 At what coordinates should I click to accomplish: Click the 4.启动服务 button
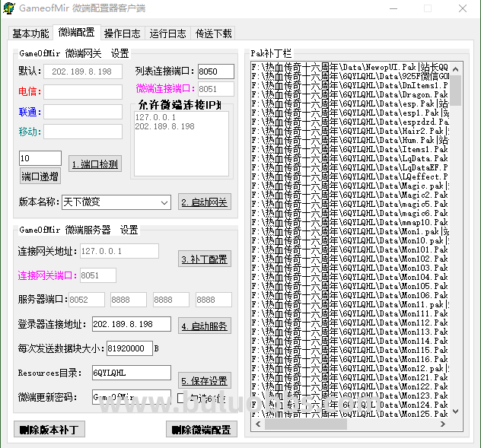205,326
